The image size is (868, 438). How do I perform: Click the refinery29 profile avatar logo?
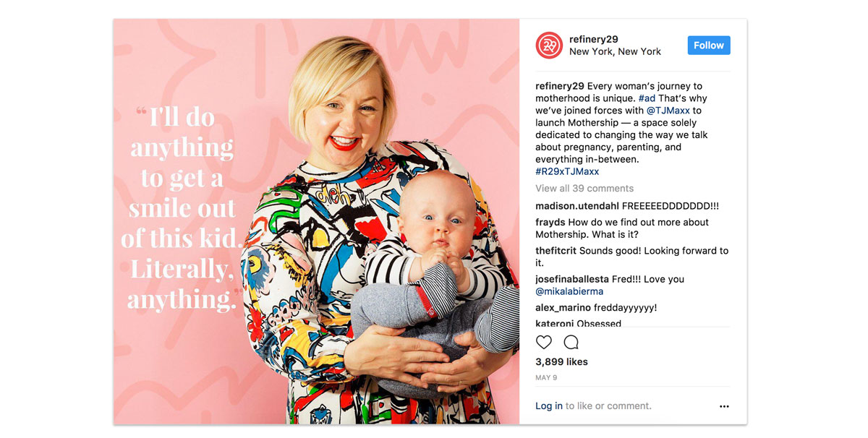(x=549, y=46)
